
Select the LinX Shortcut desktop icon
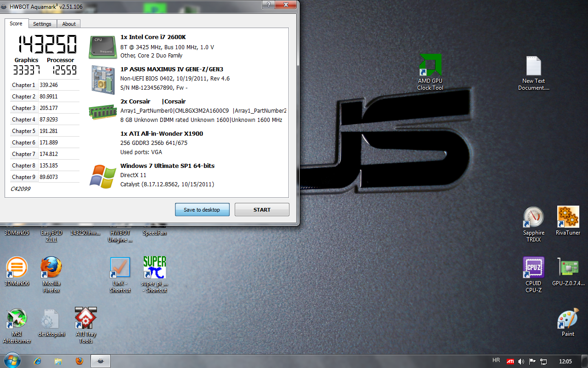(120, 275)
